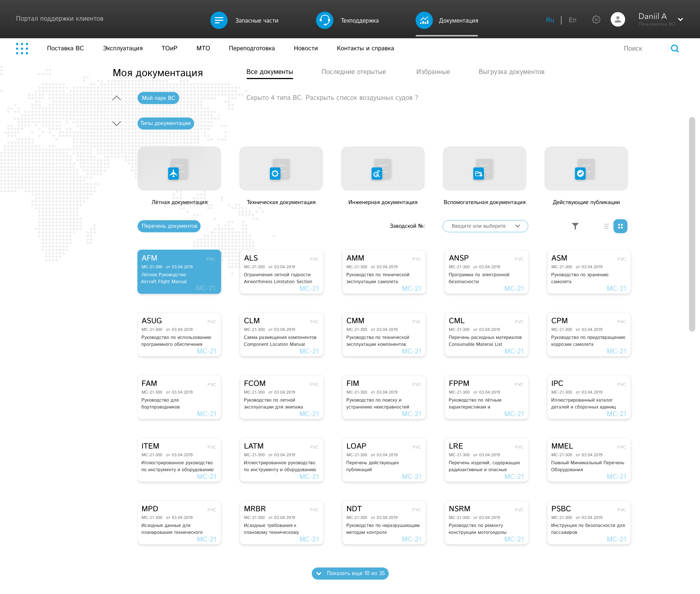This screenshot has height=594, width=700.
Task: Open the AMM document card
Action: pyautogui.click(x=384, y=271)
